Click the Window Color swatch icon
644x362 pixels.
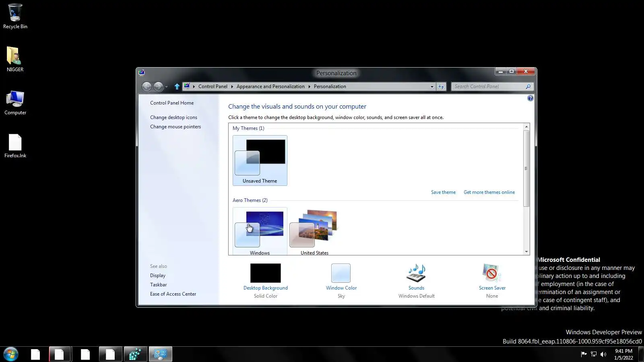tap(341, 273)
